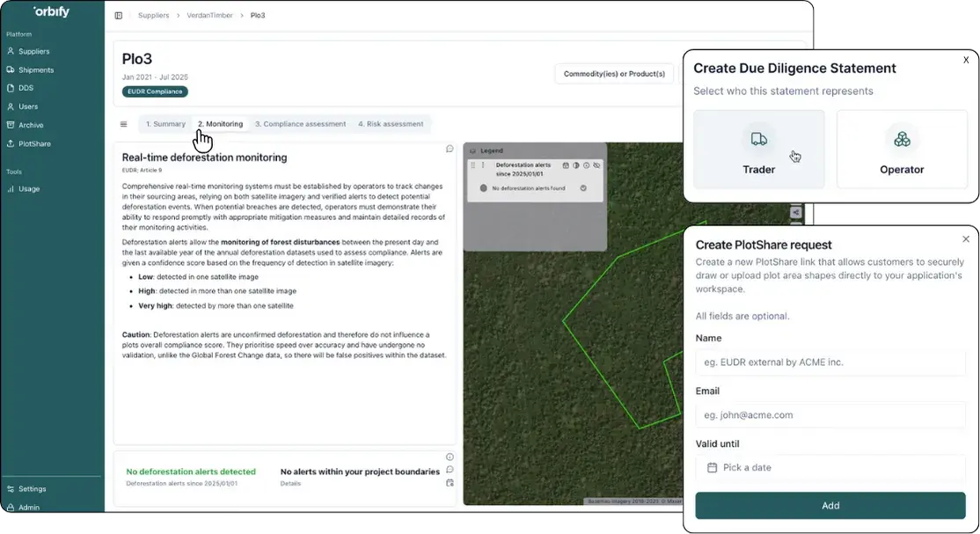Screen dimensions: 980x534
Task: Expand the section list hamburger menu
Action: click(124, 124)
